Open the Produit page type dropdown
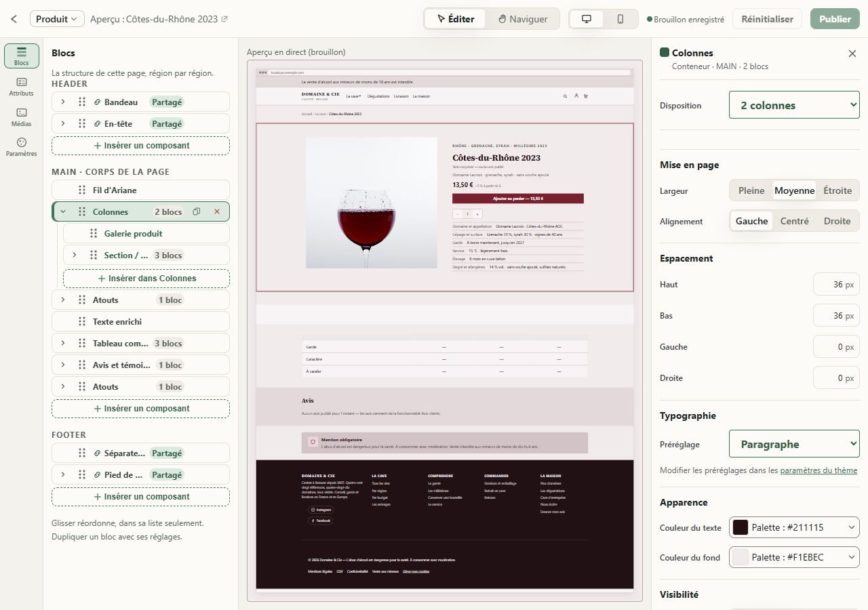The width and height of the screenshot is (868, 610). (57, 19)
